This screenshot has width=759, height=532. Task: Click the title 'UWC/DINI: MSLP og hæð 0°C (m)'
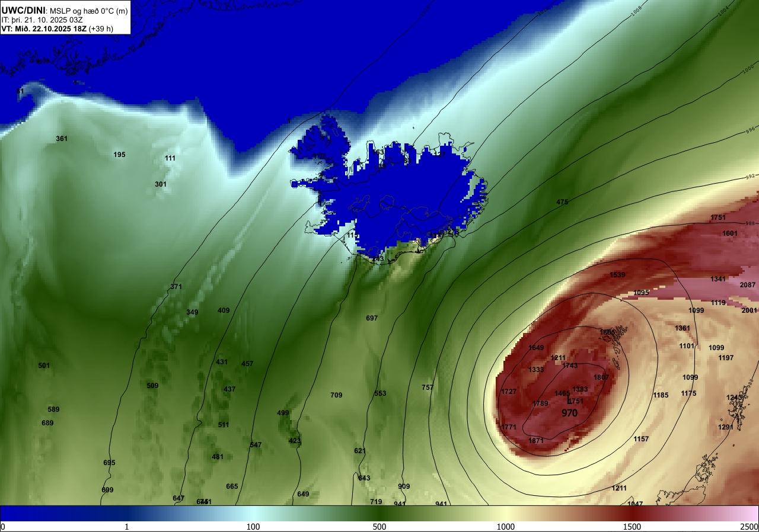65,10
